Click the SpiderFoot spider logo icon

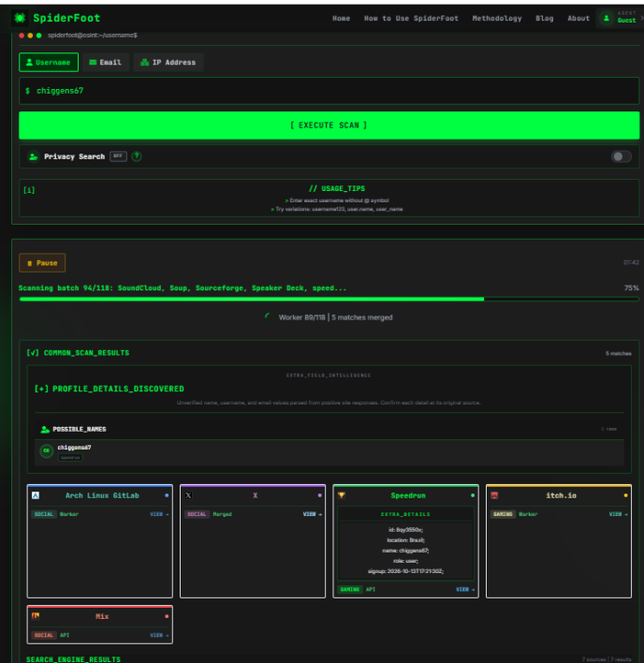click(20, 18)
